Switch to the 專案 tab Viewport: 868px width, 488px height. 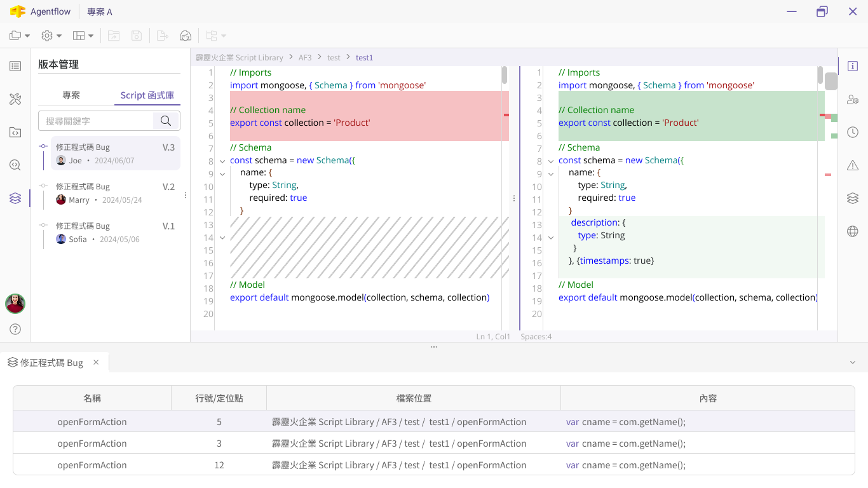(71, 95)
